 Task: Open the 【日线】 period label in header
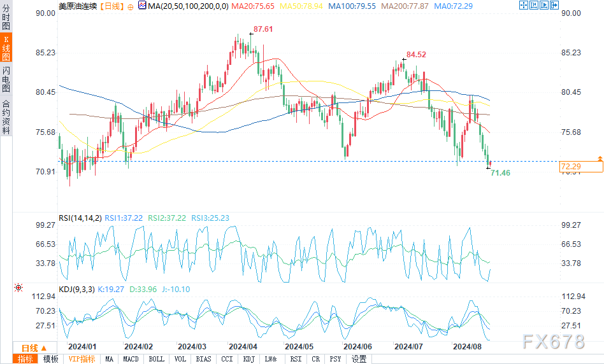[x=112, y=6]
